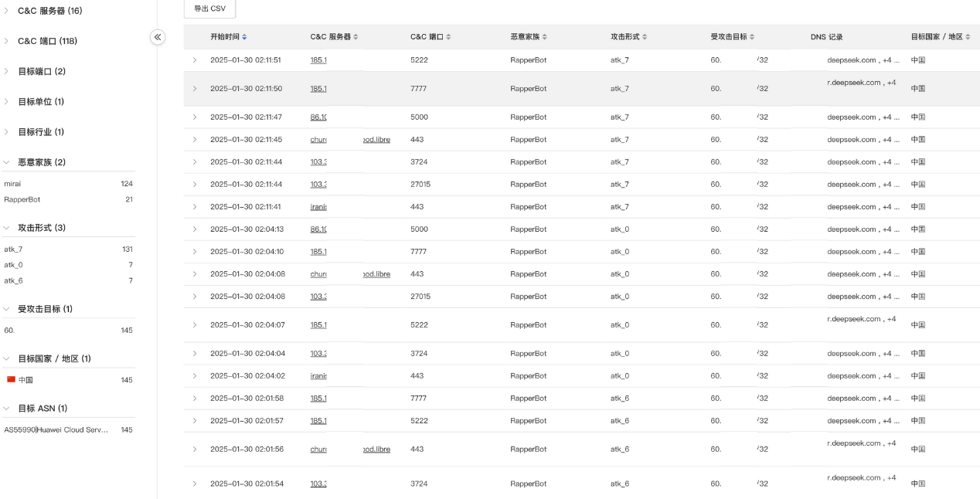Collapse the sidebar with double-chevron icon
The height and width of the screenshot is (499, 980).
click(158, 37)
